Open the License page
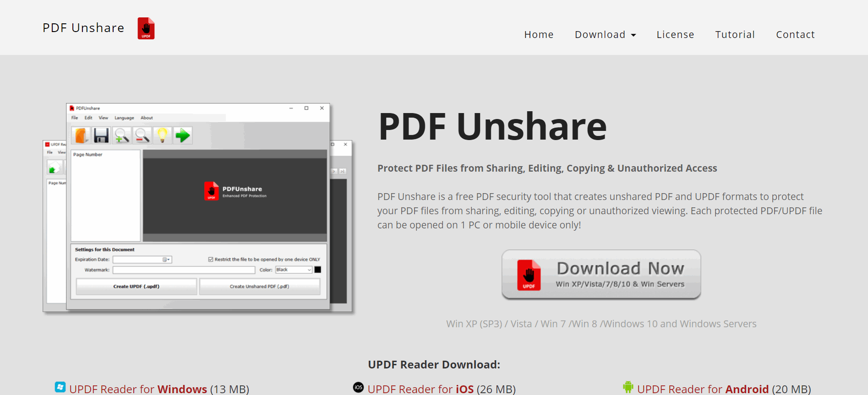Screen dimensions: 868x395 click(x=675, y=35)
